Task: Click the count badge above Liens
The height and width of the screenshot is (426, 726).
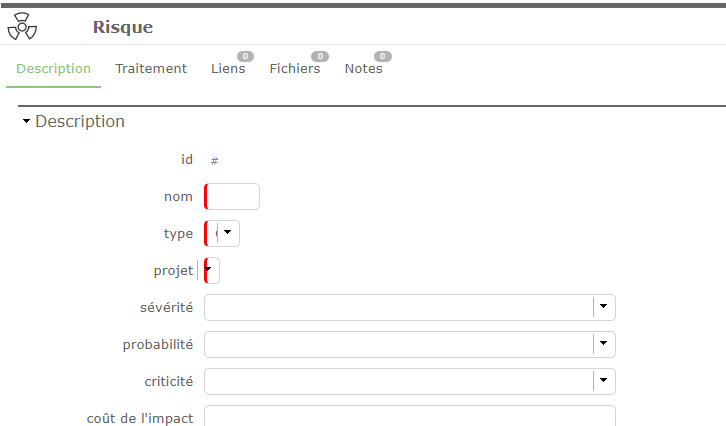Action: [x=245, y=56]
